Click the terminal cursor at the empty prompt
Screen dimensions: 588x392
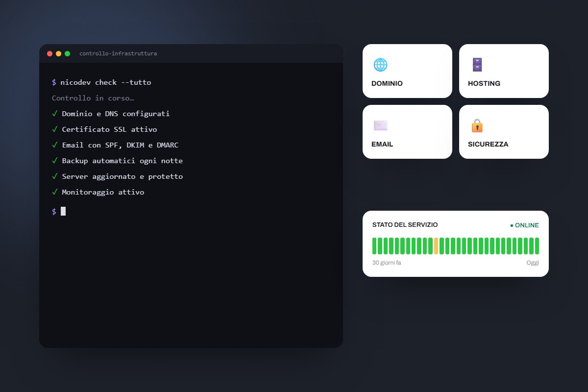[63, 211]
